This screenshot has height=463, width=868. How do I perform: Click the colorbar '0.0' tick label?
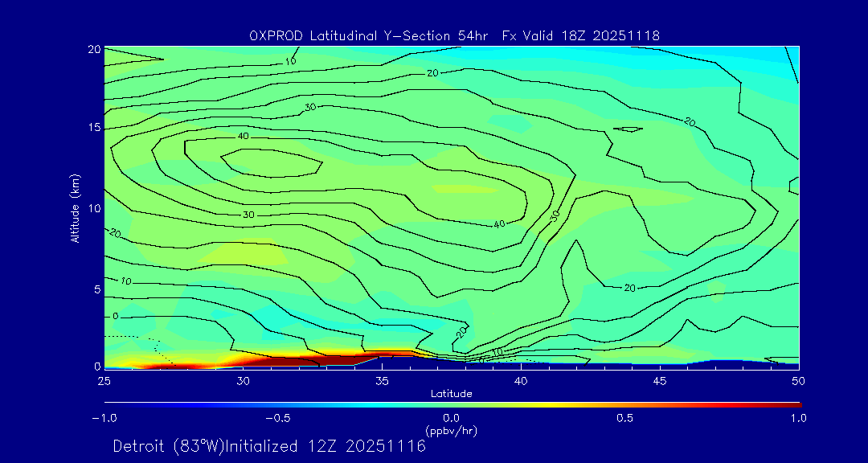click(x=451, y=418)
